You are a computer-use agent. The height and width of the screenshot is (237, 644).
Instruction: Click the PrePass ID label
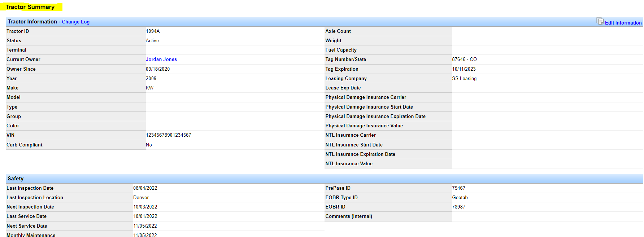point(338,188)
